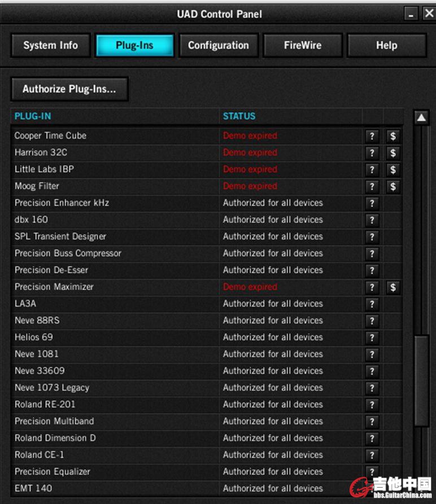Select the Moog Filter plug-in name
Viewport: 436px width, 504px height.
click(x=37, y=186)
